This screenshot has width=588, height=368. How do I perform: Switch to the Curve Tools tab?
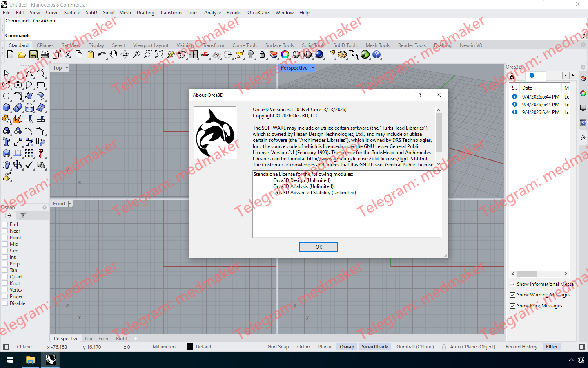pyautogui.click(x=245, y=45)
